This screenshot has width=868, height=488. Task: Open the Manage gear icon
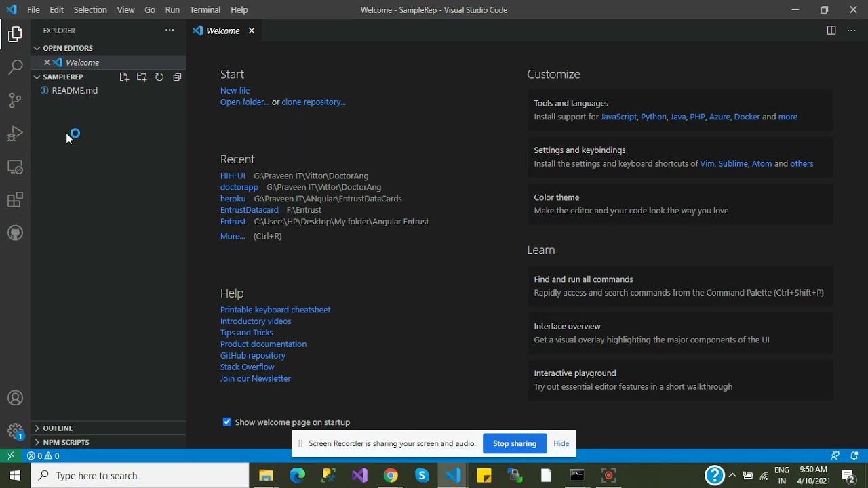click(x=15, y=431)
